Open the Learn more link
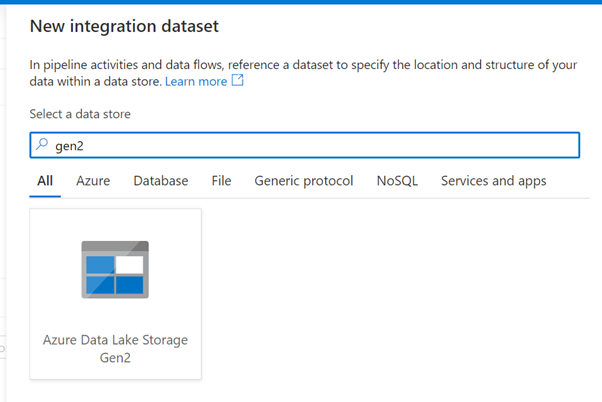 [196, 81]
